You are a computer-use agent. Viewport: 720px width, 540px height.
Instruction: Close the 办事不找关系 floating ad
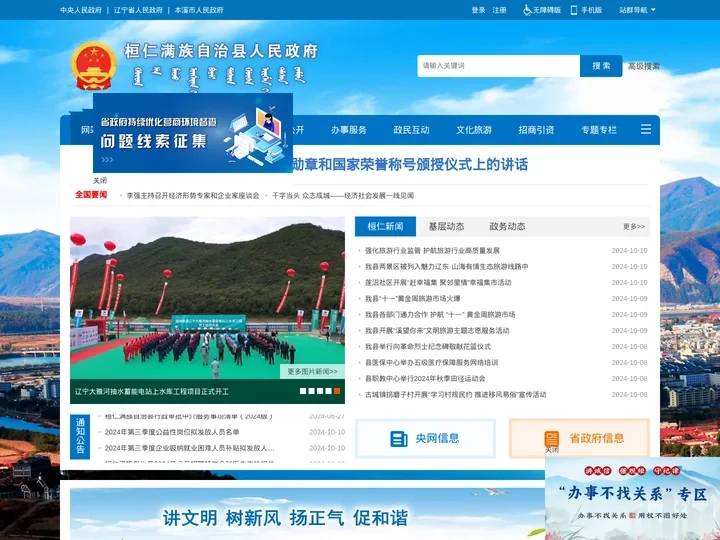tap(552, 450)
